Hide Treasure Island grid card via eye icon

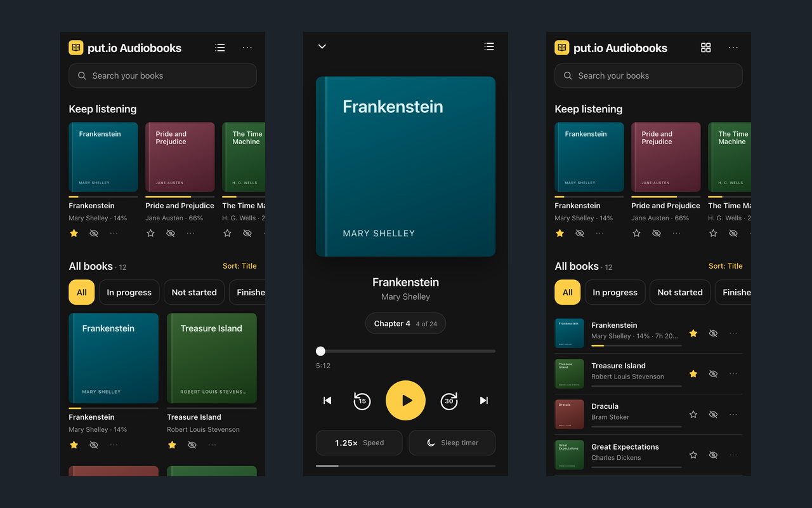192,445
